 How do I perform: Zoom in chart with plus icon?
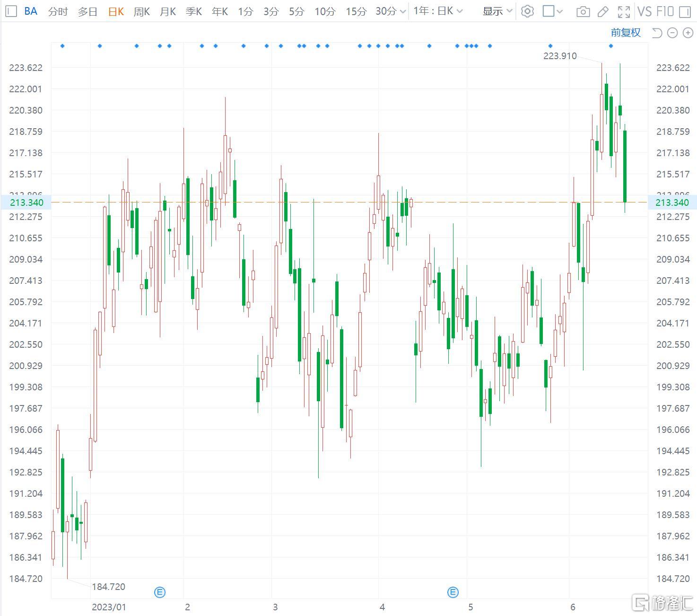coord(687,33)
